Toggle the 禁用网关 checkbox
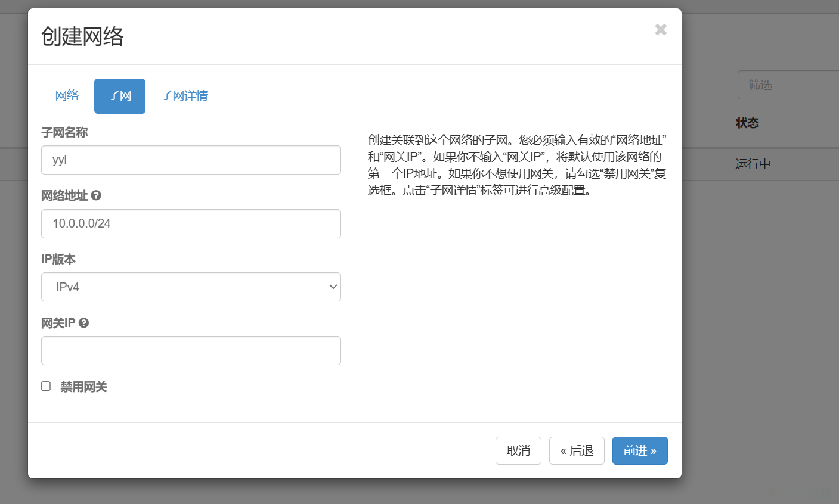 point(46,387)
